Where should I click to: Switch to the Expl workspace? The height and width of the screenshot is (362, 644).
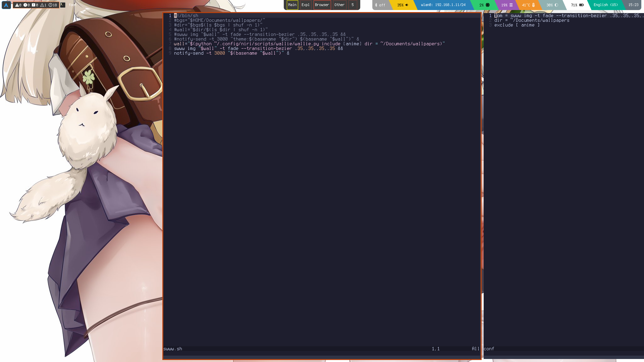coord(305,5)
